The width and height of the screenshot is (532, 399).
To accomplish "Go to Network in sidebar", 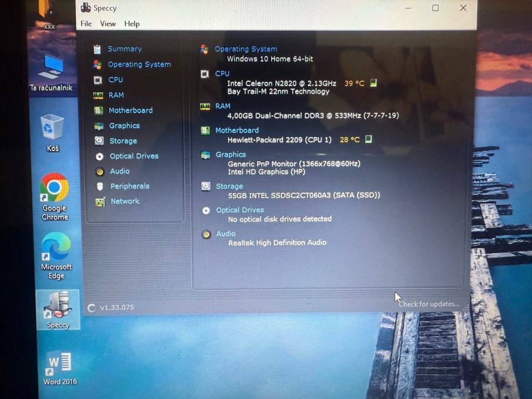I will click(125, 201).
